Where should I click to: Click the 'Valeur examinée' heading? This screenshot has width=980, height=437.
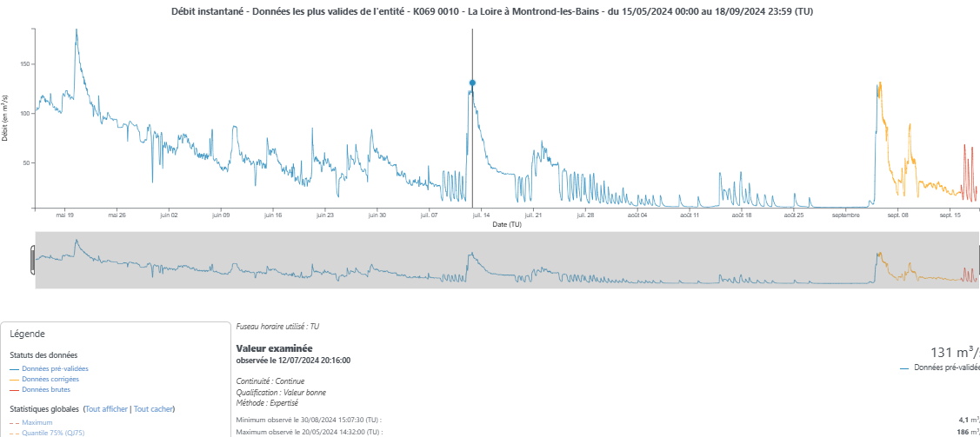coord(274,348)
